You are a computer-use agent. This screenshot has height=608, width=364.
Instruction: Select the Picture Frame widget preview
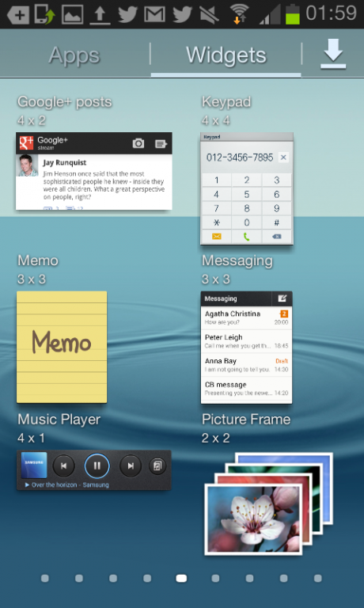(x=268, y=503)
